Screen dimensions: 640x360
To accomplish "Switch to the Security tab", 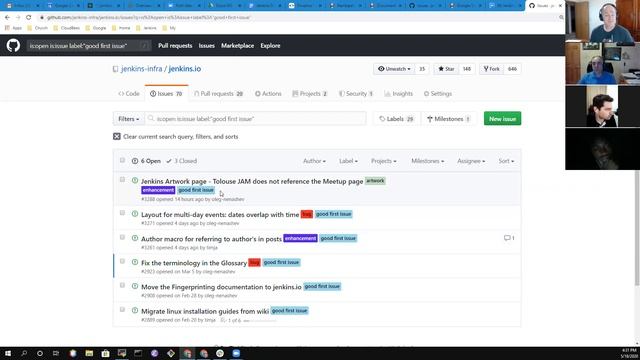I will coord(356,93).
